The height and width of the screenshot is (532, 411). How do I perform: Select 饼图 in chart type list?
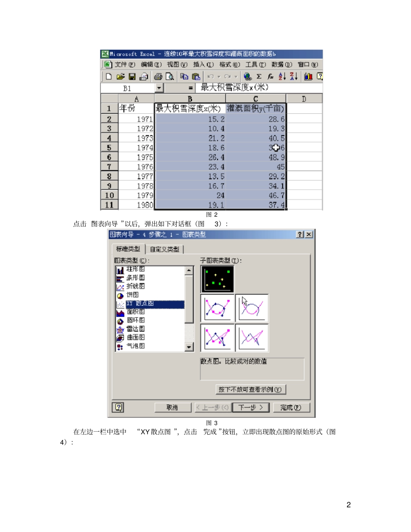click(x=132, y=294)
